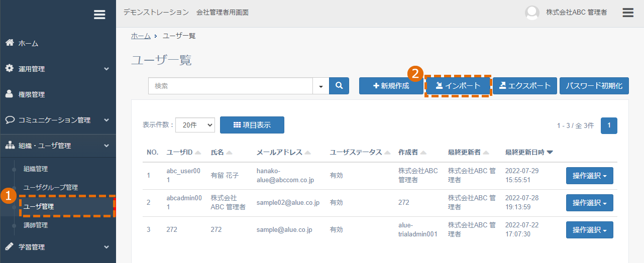The width and height of the screenshot is (644, 263).
Task: Click the インポート button
Action: [x=458, y=86]
